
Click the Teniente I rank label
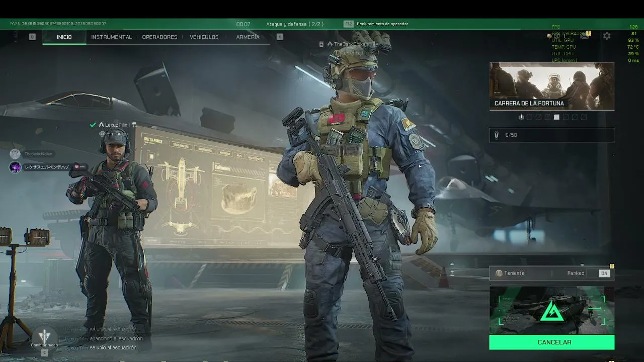[516, 273]
